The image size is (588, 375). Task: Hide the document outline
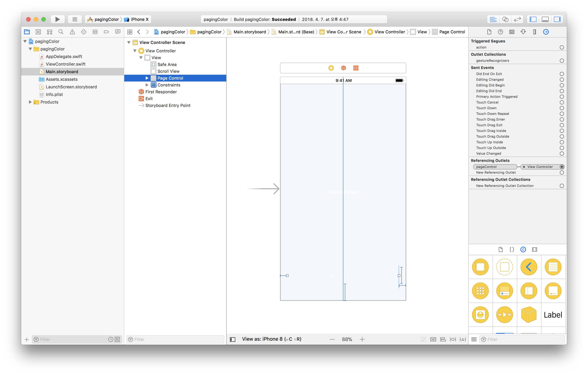tap(232, 339)
